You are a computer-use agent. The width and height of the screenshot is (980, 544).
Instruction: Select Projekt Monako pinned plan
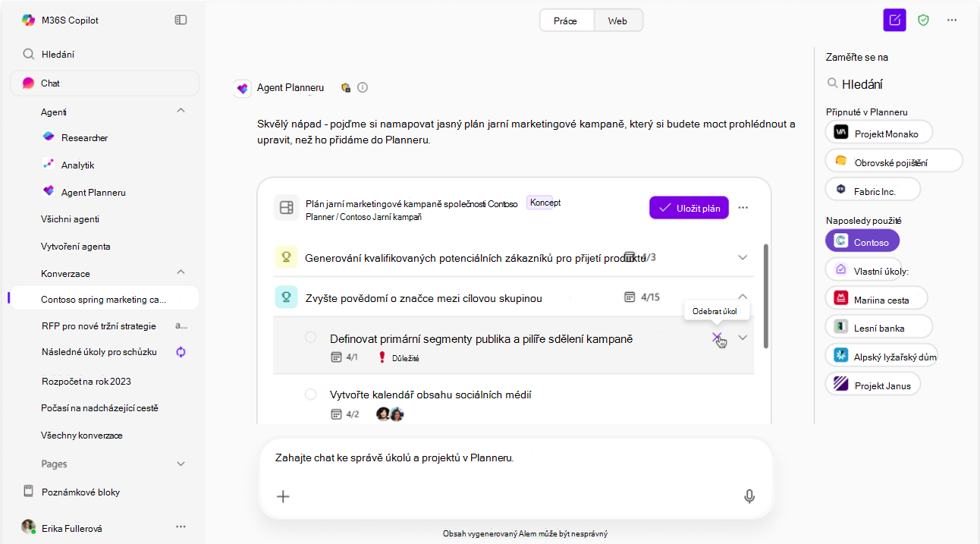[x=879, y=132]
